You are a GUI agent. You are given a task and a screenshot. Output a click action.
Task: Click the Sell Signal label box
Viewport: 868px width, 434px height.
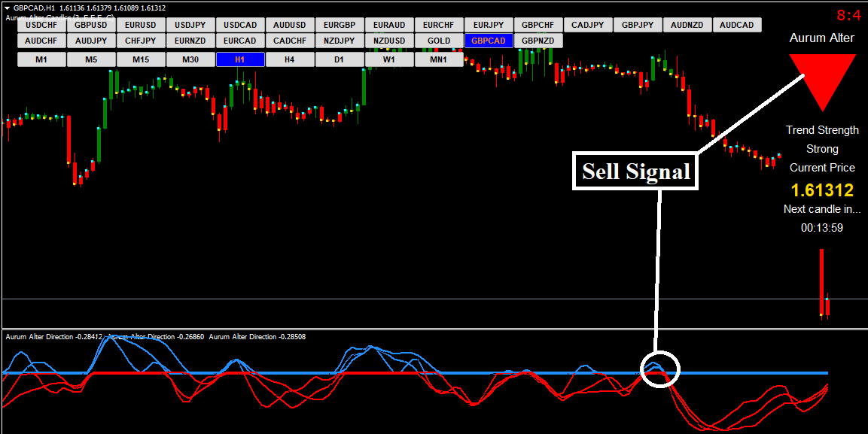635,171
